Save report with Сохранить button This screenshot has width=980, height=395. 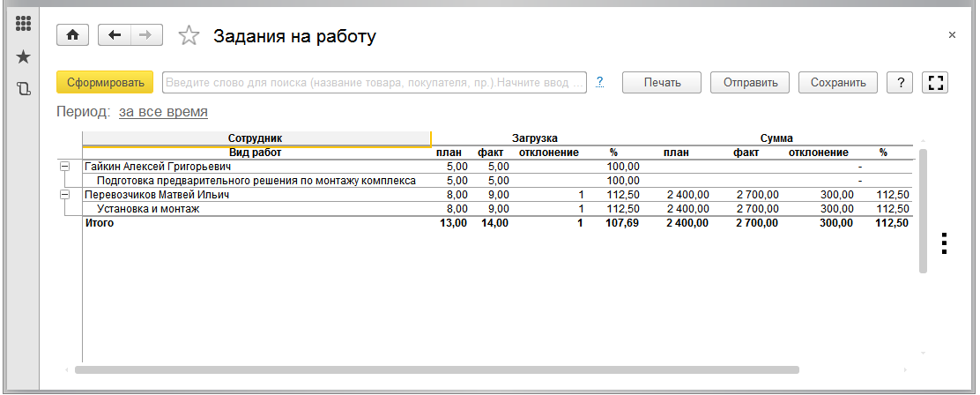(x=838, y=83)
